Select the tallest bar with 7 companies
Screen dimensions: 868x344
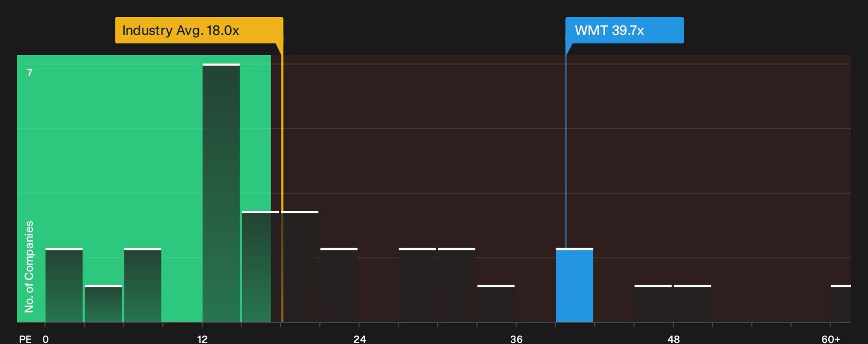221,193
